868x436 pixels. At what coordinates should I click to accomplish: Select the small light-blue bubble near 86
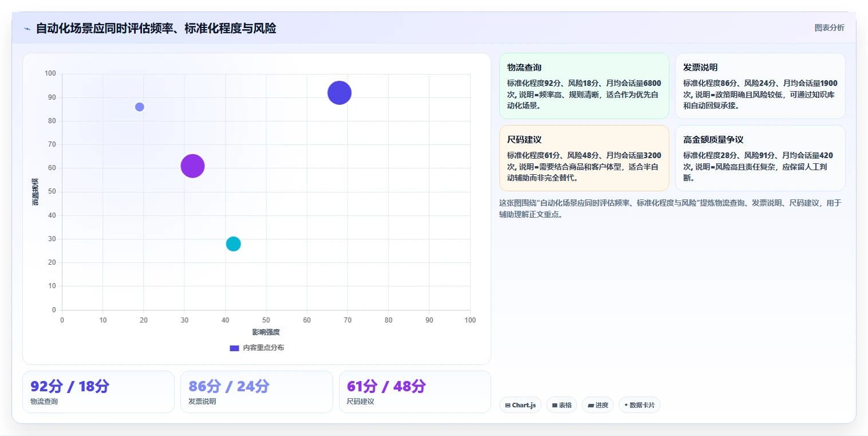click(x=140, y=107)
